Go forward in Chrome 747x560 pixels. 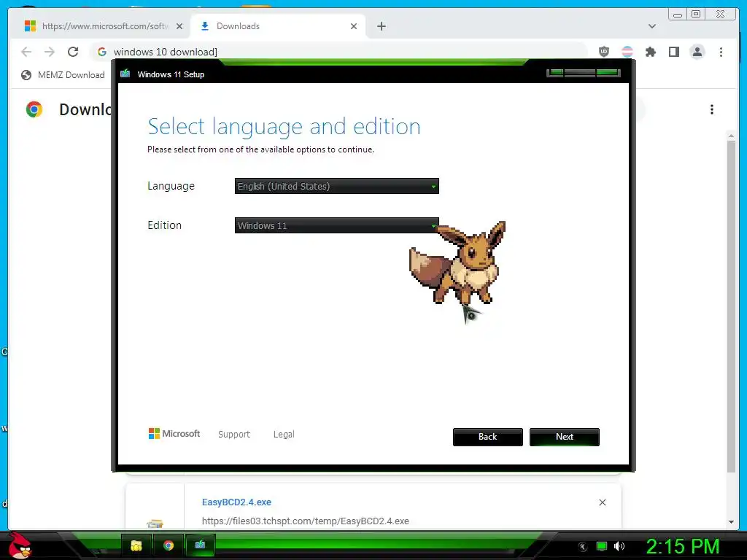(50, 52)
